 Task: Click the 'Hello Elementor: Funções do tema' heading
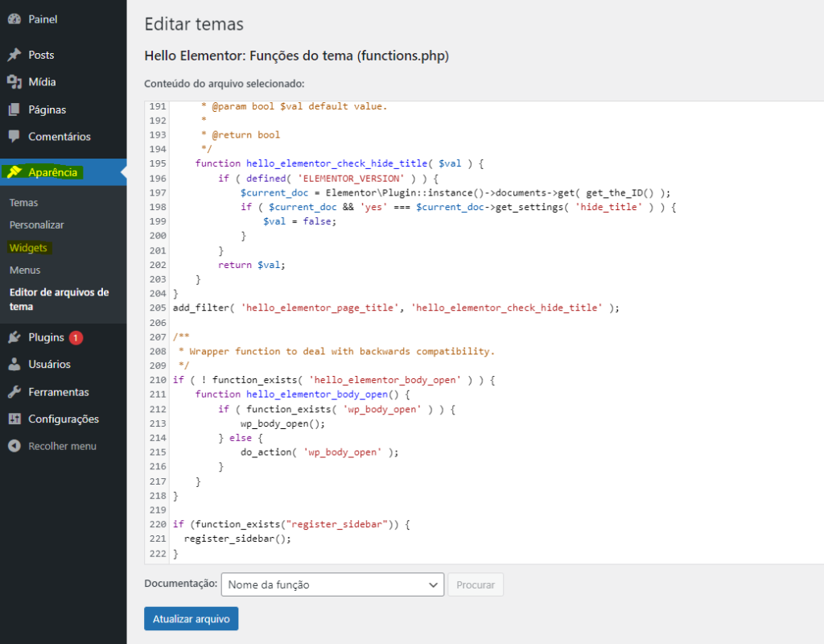point(296,56)
